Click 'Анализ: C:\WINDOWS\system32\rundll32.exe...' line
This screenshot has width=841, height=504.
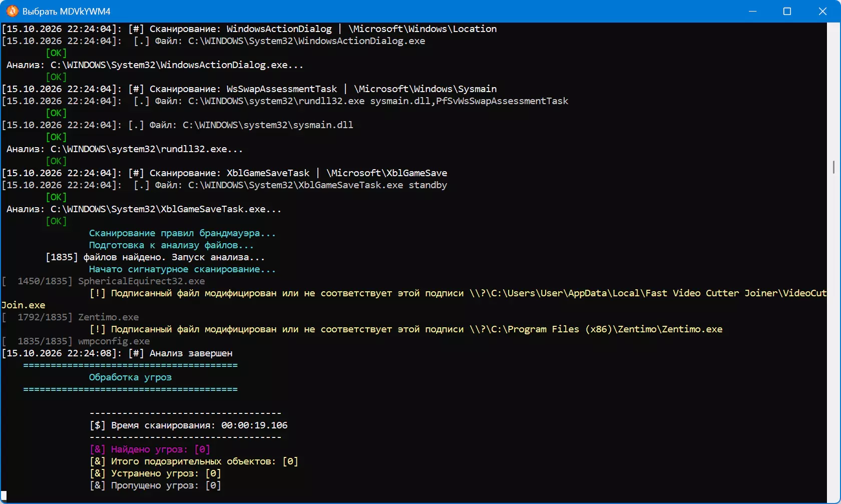coord(125,149)
